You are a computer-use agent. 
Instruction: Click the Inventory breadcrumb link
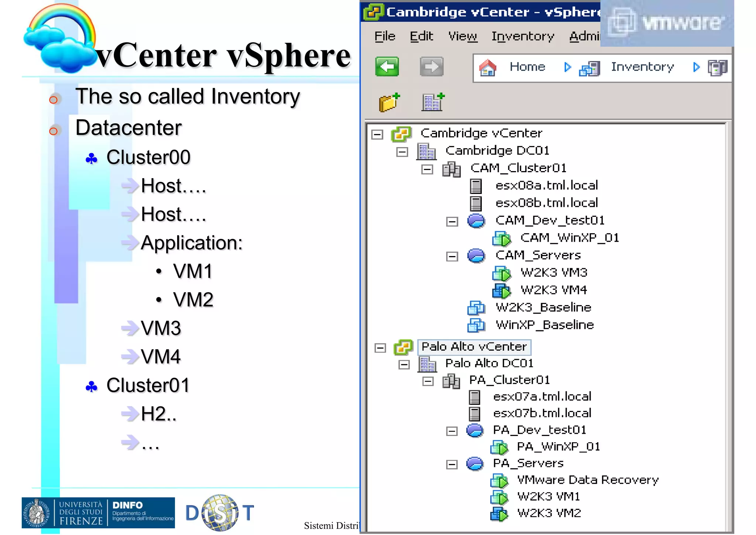642,67
